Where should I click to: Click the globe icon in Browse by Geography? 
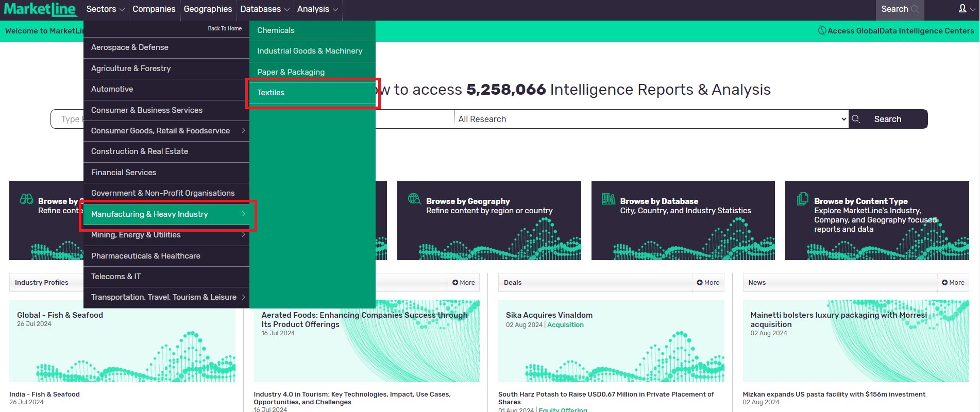point(414,199)
